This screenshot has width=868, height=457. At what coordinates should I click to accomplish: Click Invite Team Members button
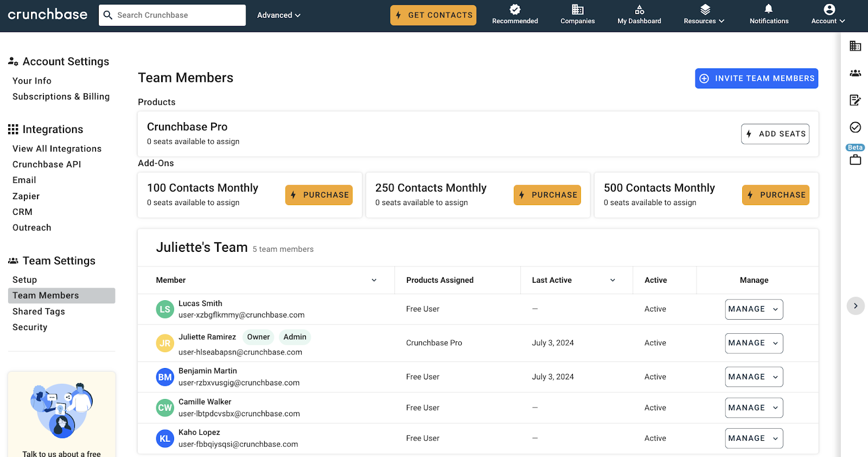757,79
